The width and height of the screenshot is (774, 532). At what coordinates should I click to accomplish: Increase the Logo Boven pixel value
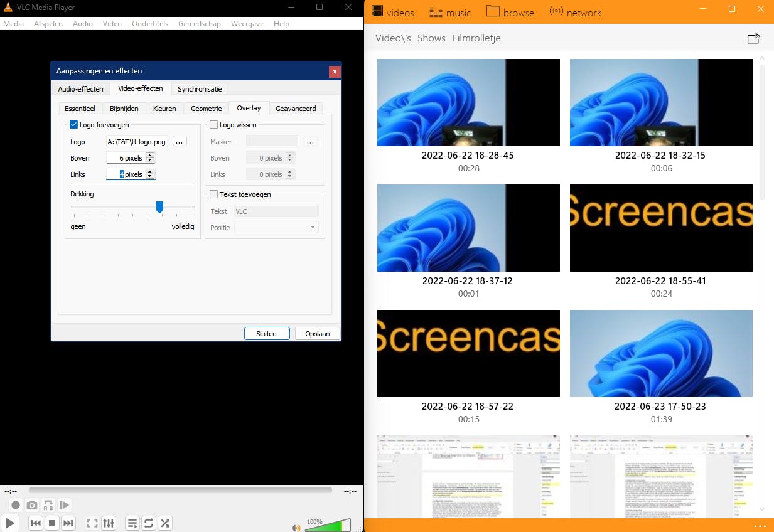click(x=150, y=156)
